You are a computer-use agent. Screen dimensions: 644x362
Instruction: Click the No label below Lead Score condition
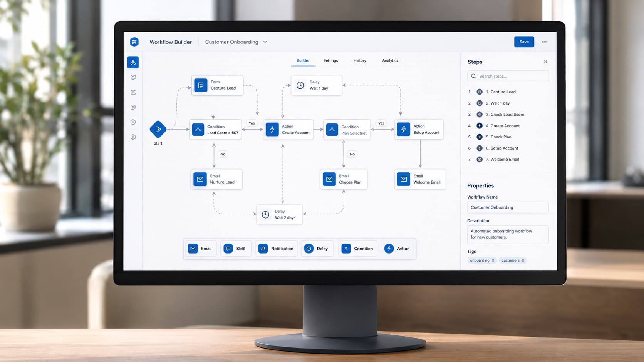tap(223, 154)
